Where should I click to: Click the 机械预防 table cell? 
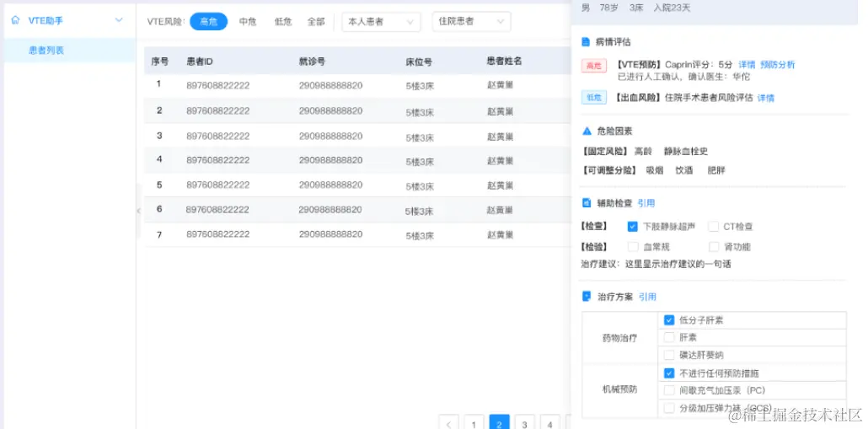tap(620, 389)
